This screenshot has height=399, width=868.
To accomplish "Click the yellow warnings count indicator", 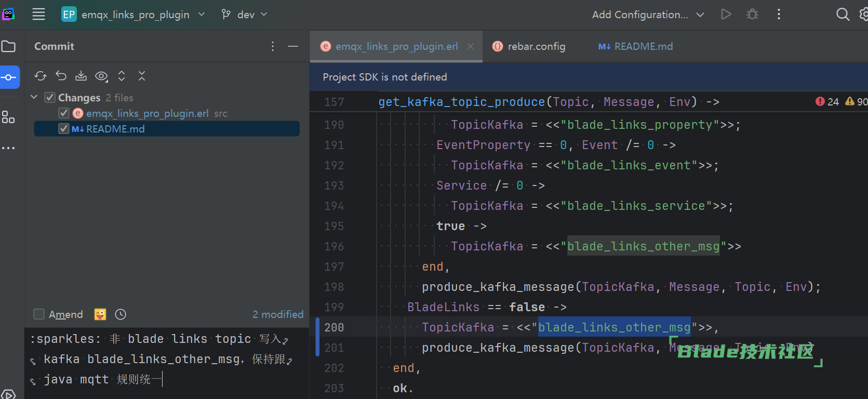I will (x=856, y=102).
